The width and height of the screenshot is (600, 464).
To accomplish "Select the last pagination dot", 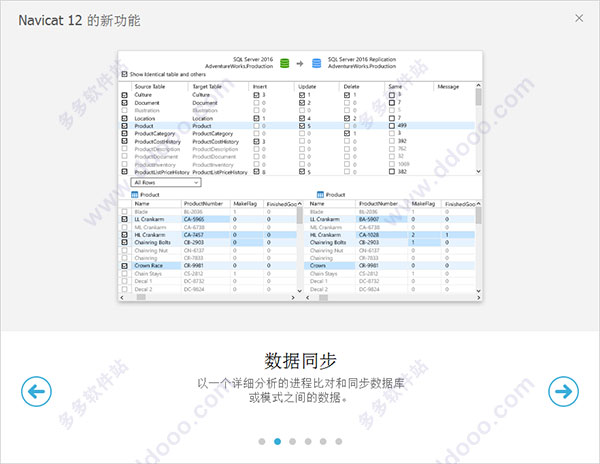I will coord(339,441).
